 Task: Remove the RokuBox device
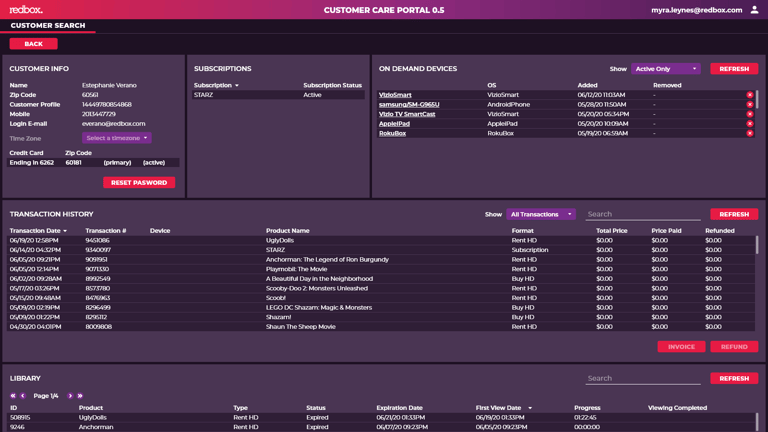tap(749, 133)
